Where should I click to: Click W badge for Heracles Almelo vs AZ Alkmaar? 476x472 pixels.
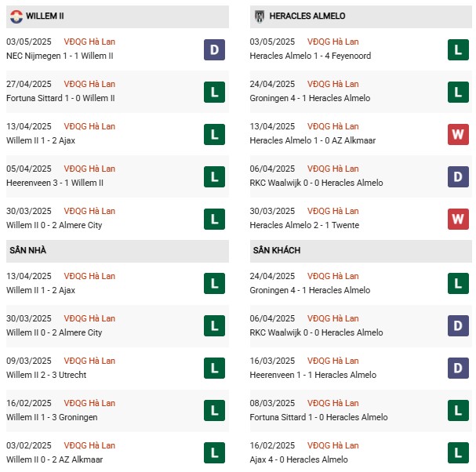pyautogui.click(x=458, y=134)
